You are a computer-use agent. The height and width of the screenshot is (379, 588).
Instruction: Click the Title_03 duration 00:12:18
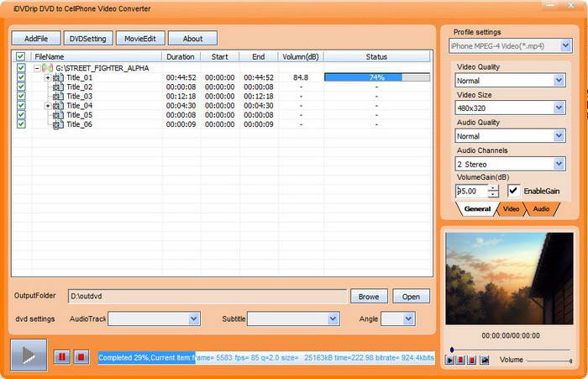click(181, 97)
